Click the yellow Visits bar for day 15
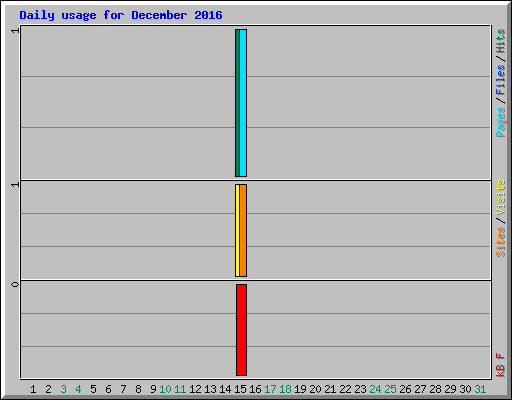Screen dimensions: 512x400 [x=237, y=230]
